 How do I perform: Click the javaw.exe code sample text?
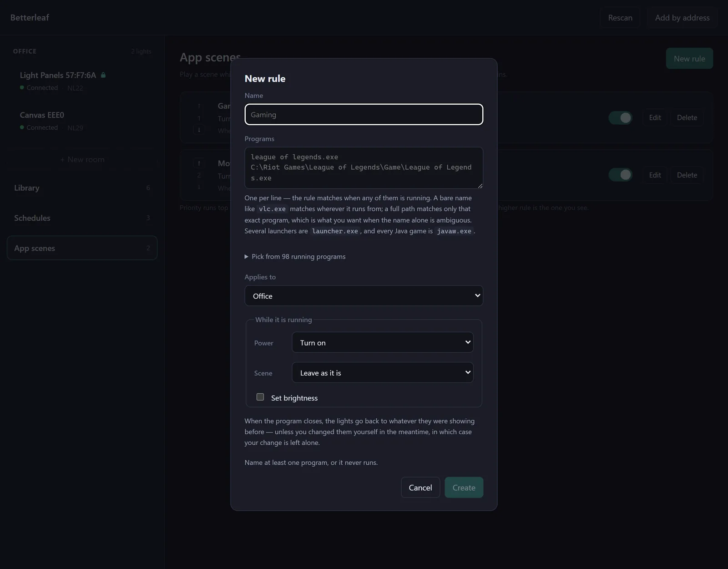point(454,231)
